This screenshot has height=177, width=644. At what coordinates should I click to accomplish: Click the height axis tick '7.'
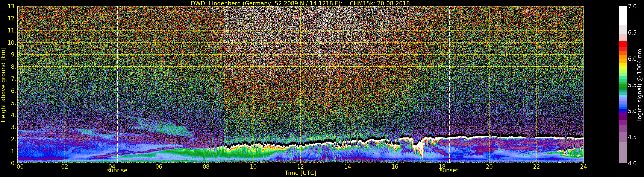14,79
